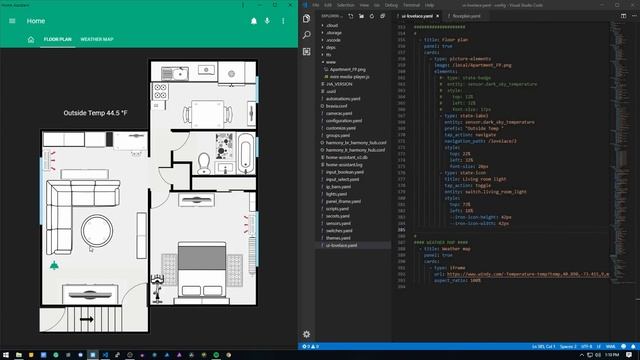Open scripts.yaml in Explorer
640x360 pixels.
tap(338, 209)
